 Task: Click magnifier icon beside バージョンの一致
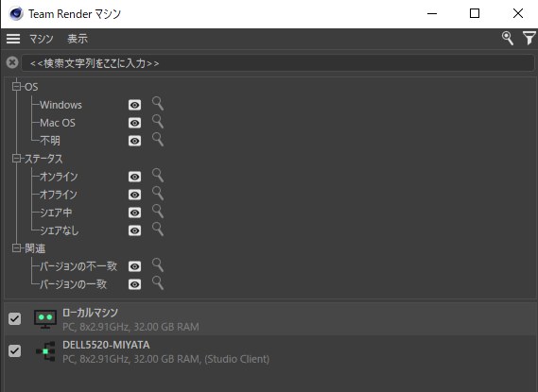coord(158,283)
